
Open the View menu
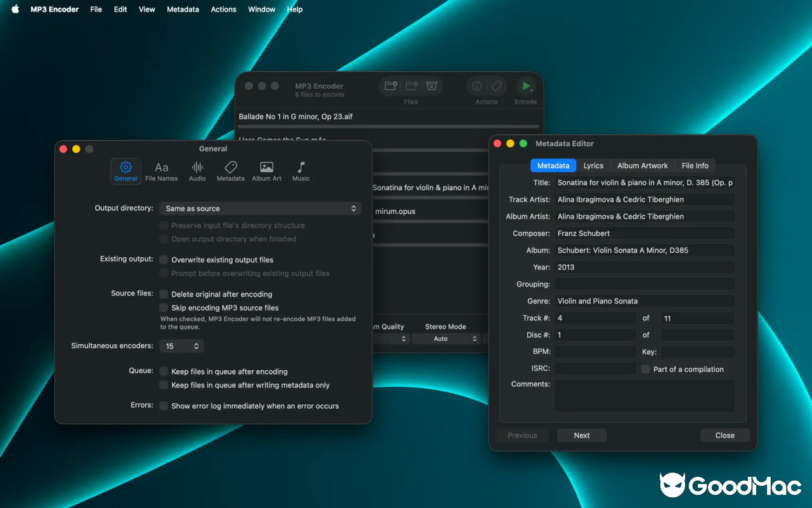click(x=147, y=10)
